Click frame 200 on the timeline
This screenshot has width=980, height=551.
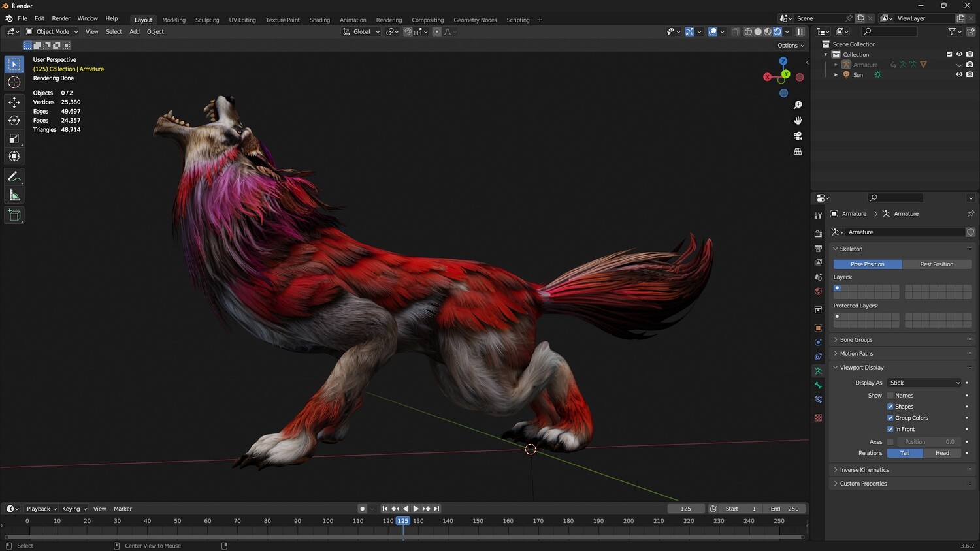(x=629, y=522)
